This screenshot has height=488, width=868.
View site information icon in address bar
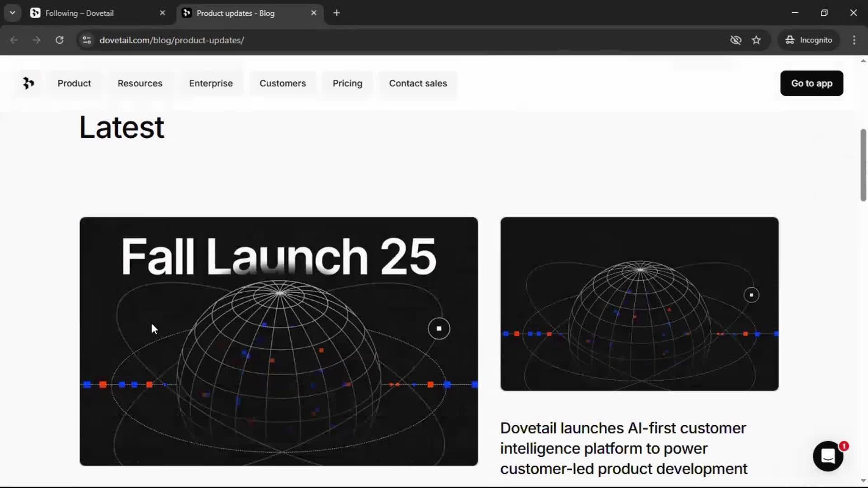[87, 40]
